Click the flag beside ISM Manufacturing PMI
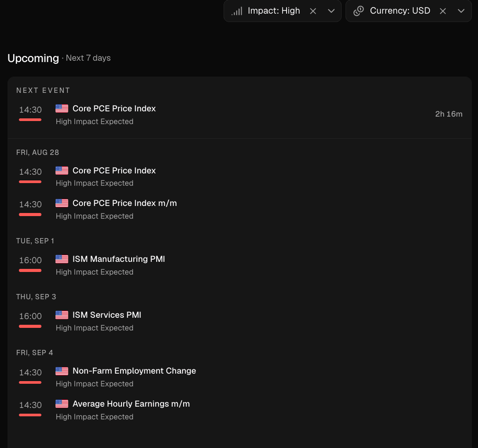478x448 pixels. 62,259
